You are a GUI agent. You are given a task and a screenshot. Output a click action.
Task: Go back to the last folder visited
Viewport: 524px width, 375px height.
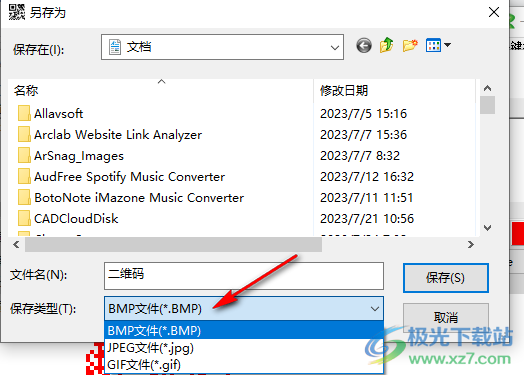[364, 45]
